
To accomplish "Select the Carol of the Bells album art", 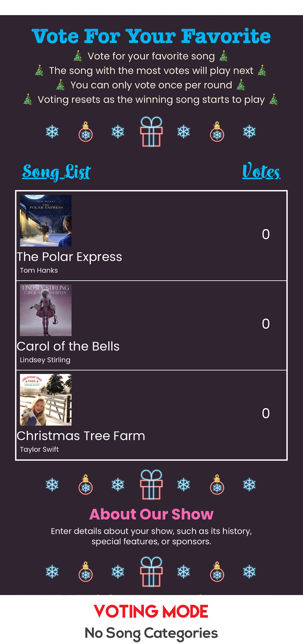I will click(x=46, y=310).
